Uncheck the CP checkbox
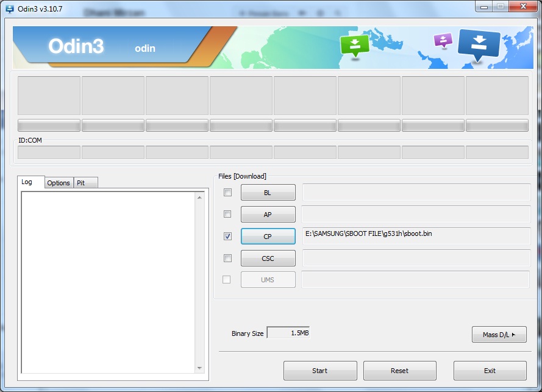 tap(227, 236)
